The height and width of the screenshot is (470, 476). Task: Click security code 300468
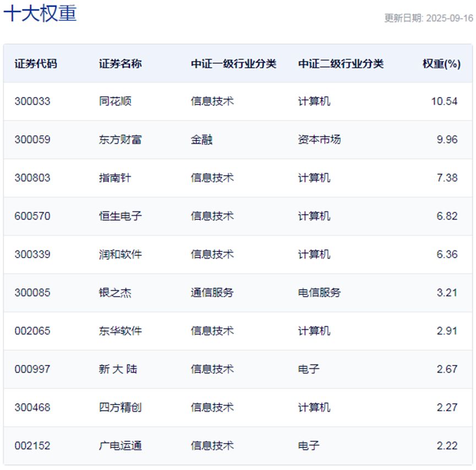[x=32, y=407]
